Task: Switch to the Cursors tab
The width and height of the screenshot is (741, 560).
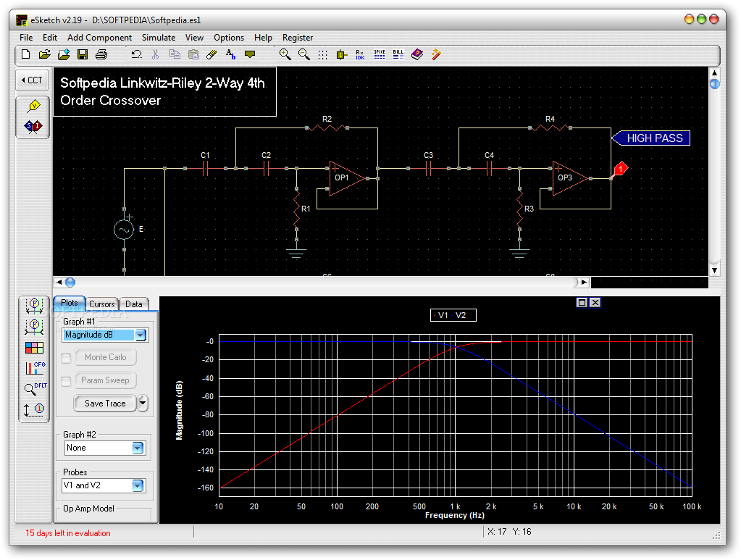Action: tap(101, 304)
